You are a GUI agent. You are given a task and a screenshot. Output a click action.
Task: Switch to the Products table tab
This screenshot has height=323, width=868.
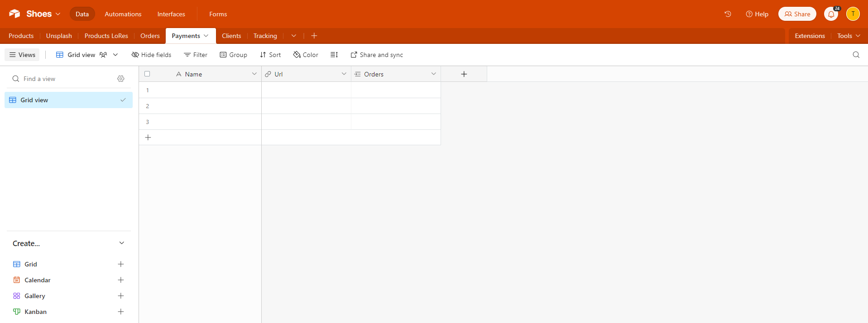(x=21, y=36)
